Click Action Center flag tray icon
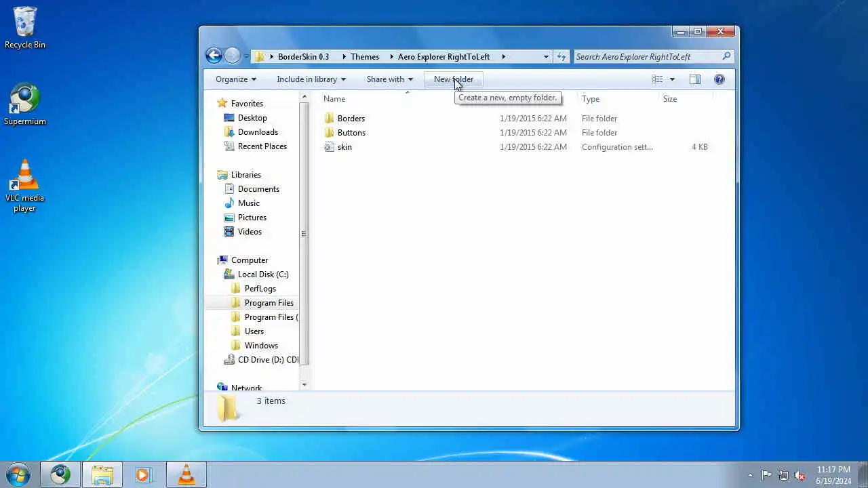The height and width of the screenshot is (488, 868). tap(766, 475)
